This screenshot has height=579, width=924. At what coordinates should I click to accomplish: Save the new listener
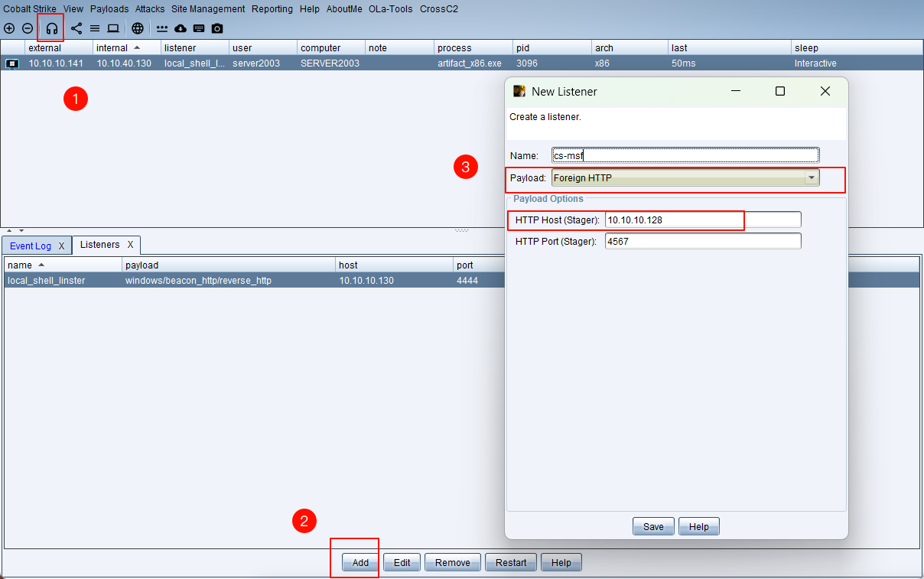tap(653, 526)
